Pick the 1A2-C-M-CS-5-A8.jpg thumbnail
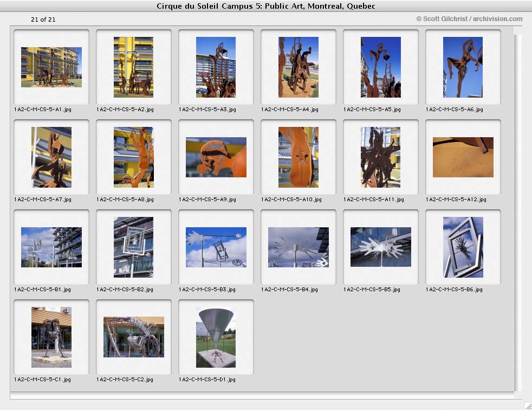This screenshot has height=410, width=532. [134, 157]
